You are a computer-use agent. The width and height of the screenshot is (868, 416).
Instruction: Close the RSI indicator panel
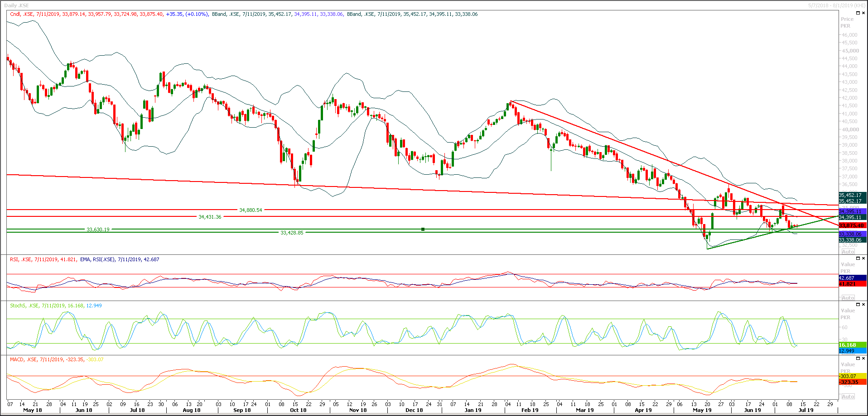863,258
